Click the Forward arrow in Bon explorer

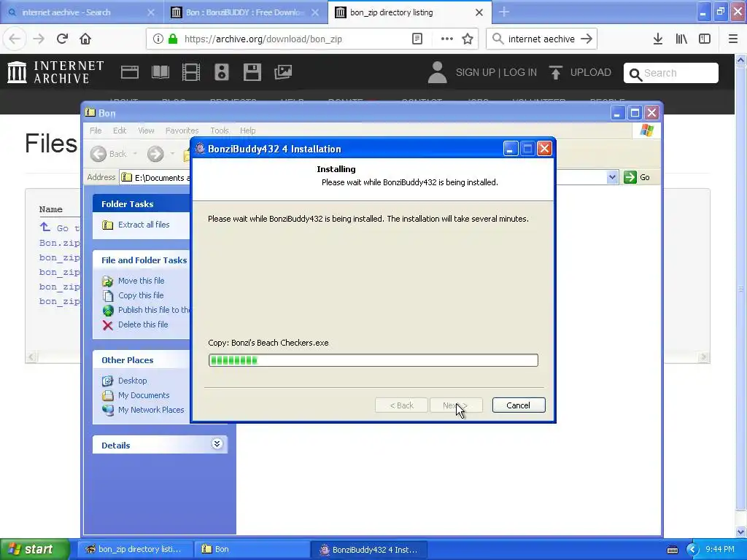(x=155, y=154)
